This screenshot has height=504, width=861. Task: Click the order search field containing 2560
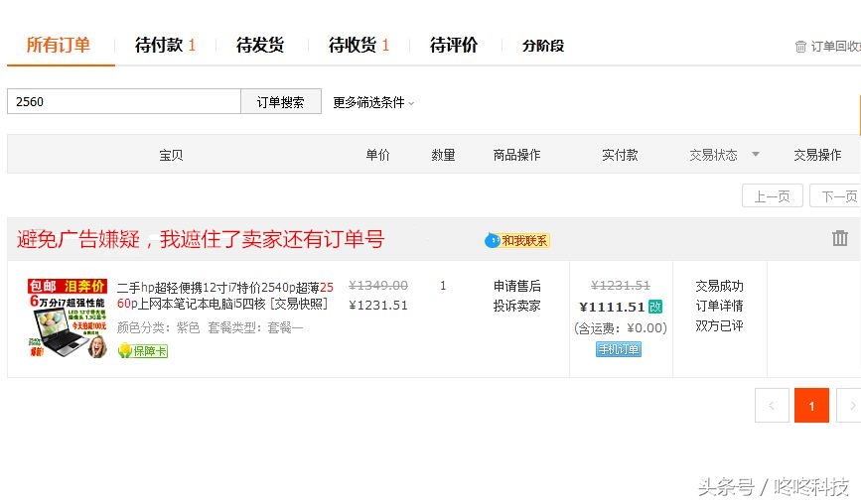[x=124, y=101]
